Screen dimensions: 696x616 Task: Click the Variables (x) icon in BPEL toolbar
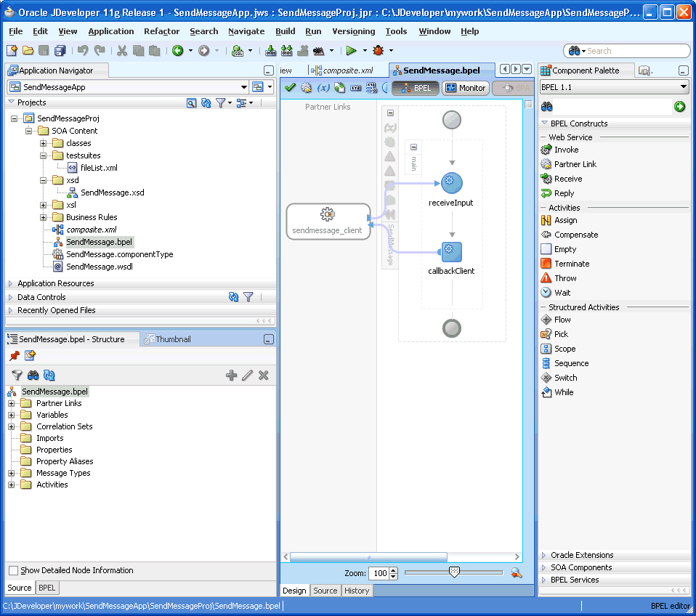(323, 87)
